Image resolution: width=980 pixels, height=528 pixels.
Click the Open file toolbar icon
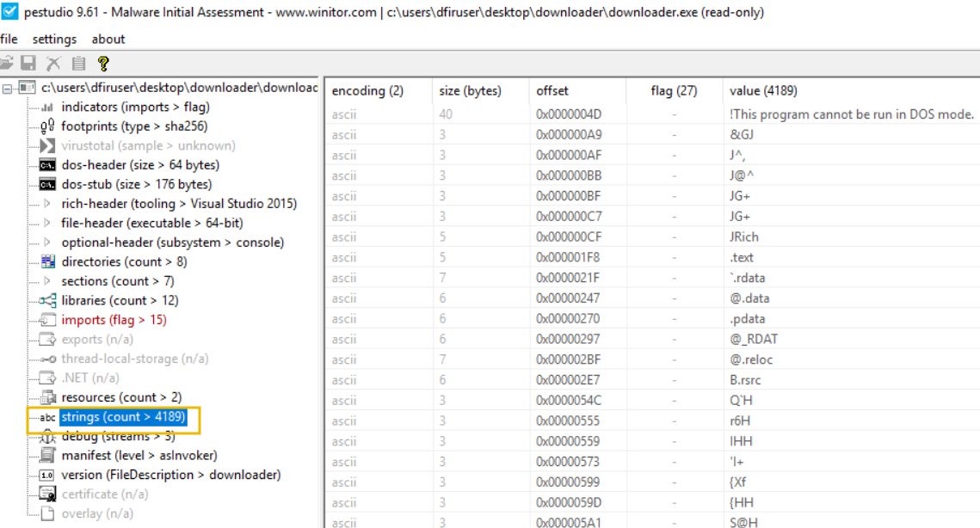coord(7,62)
